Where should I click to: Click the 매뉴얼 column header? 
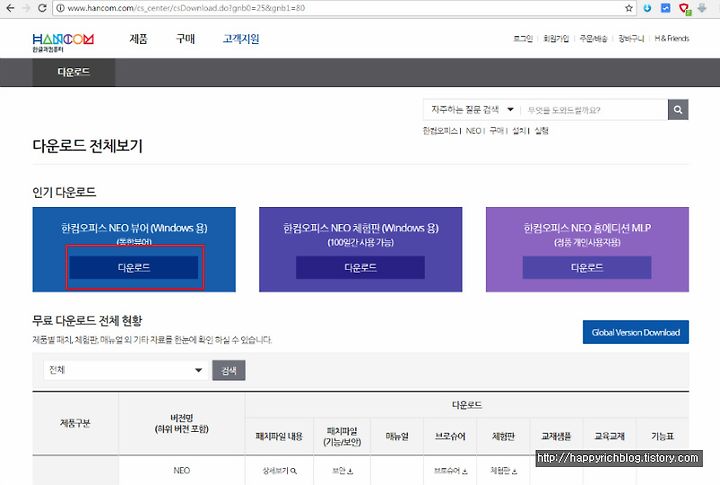click(x=397, y=436)
